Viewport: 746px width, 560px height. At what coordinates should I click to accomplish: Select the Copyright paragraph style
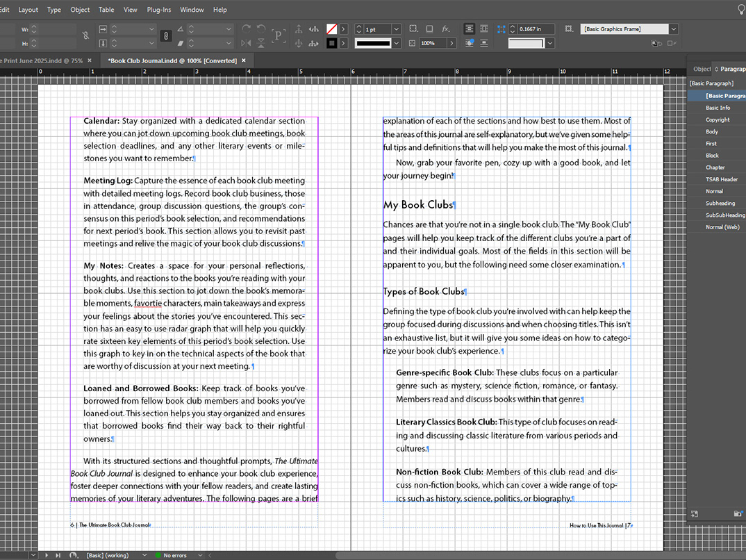(x=718, y=120)
